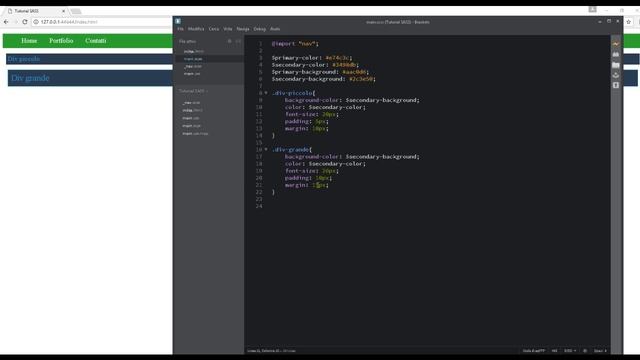Image resolution: width=640 pixels, height=360 pixels.
Task: Select index.html in File attivi list
Action: point(193,51)
